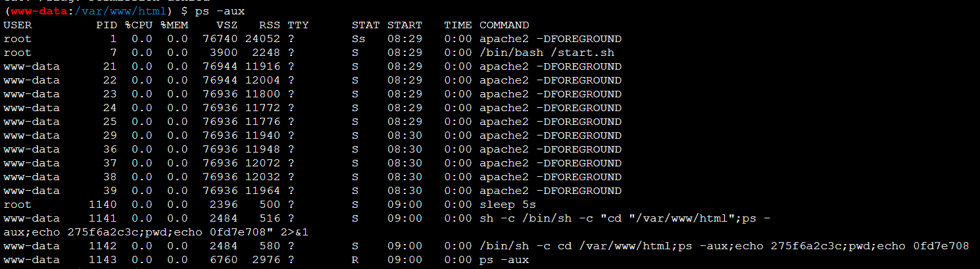This screenshot has width=980, height=269.
Task: Click the STAT column header
Action: click(366, 25)
